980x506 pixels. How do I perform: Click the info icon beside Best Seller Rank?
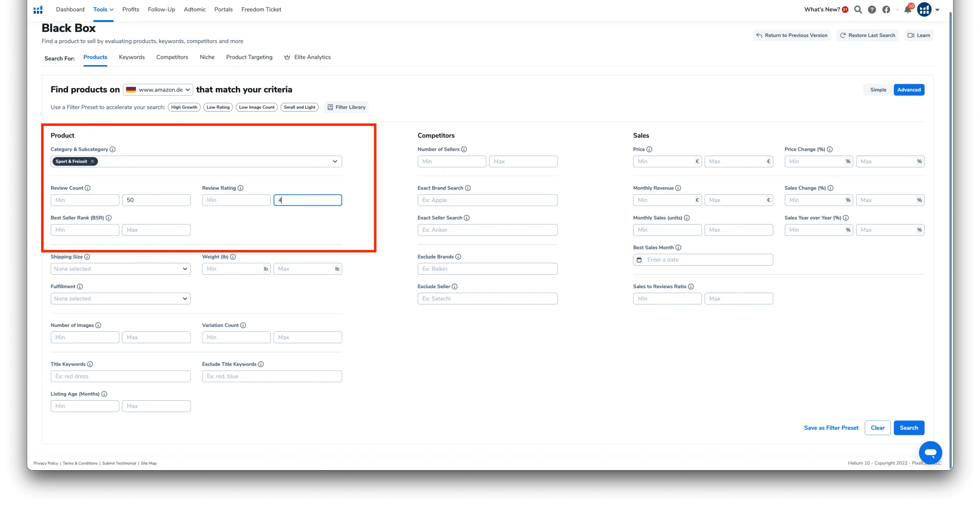pos(109,218)
